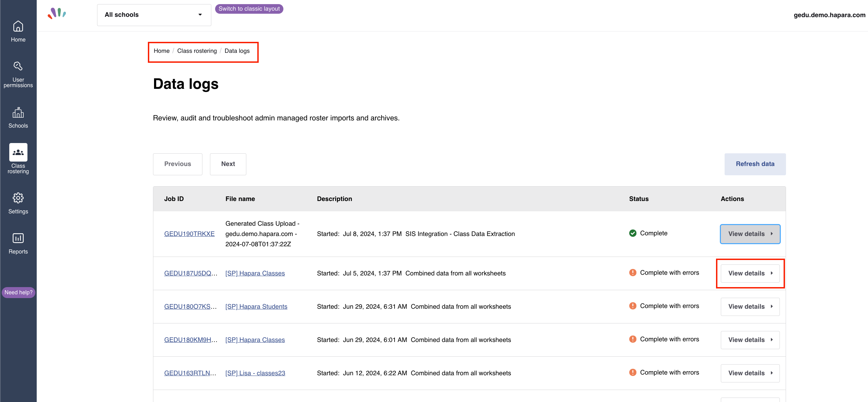
Task: Switch to classic layout
Action: coord(249,9)
